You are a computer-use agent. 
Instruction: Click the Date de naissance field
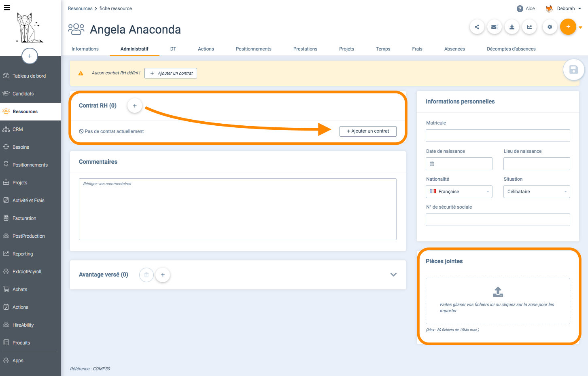pyautogui.click(x=459, y=164)
